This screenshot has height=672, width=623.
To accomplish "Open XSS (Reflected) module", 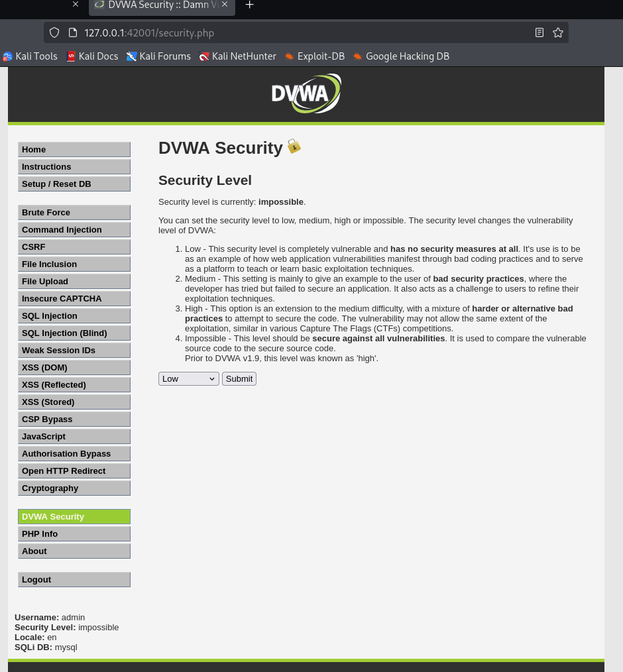I will [74, 385].
